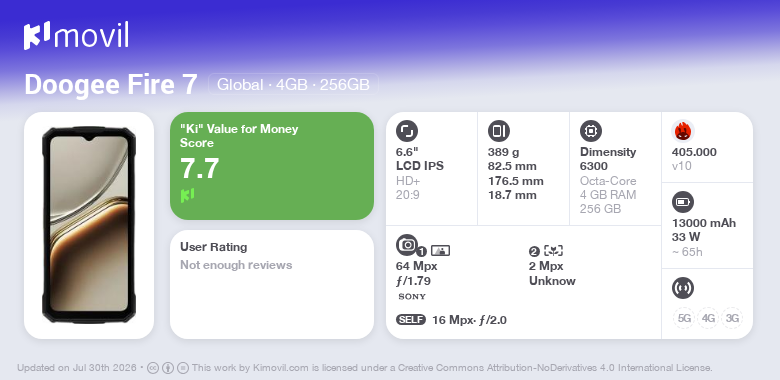This screenshot has width=780, height=380.
Task: Open the Doogee Fire 7 phone image
Action: [x=89, y=225]
